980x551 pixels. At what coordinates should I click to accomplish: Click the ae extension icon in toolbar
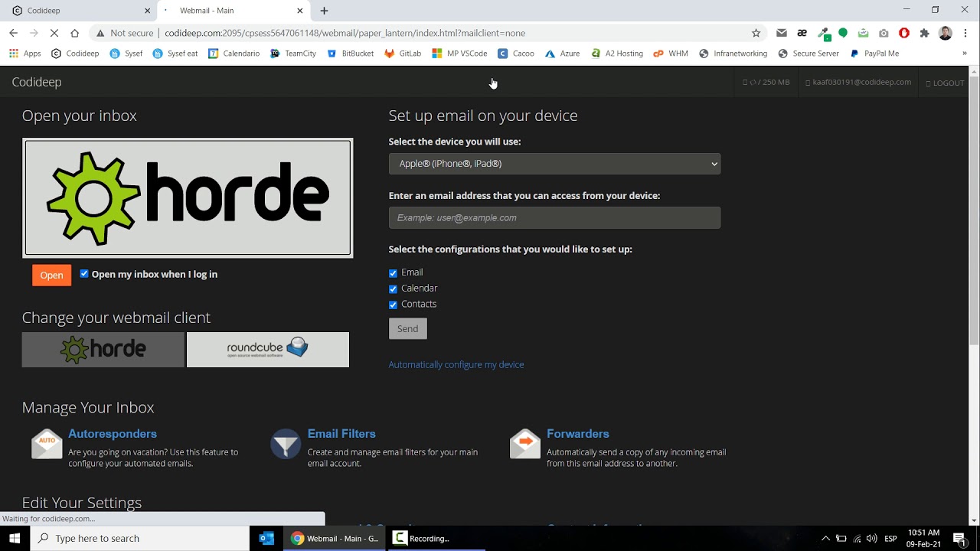coord(802,33)
